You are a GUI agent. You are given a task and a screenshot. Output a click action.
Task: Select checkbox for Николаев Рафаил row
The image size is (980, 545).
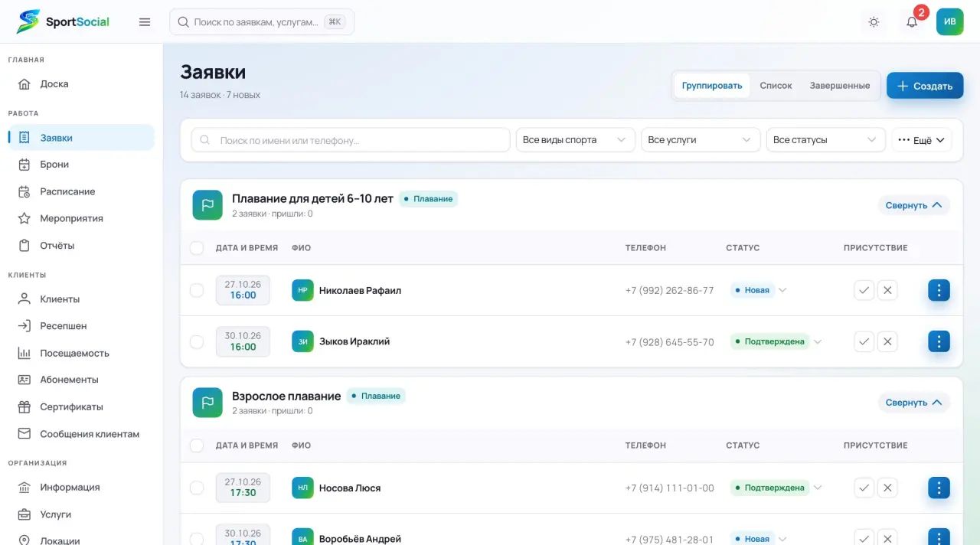coord(197,291)
